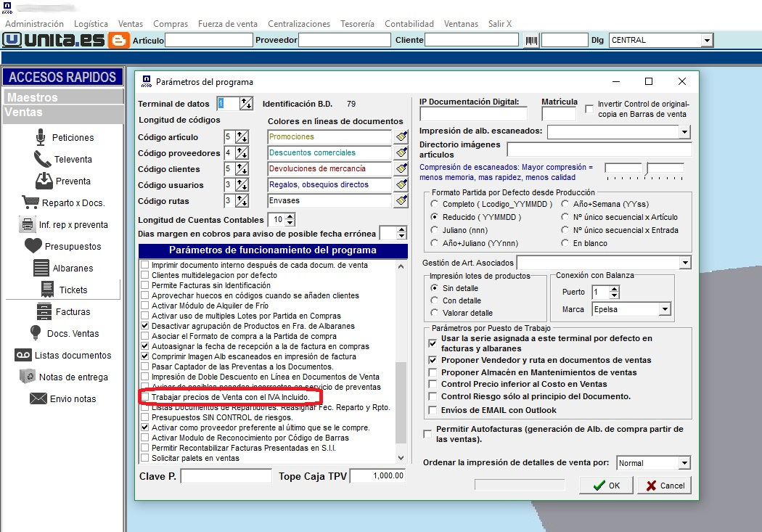Screen dimensions: 762x532
Task: Open Reparto x Docs. cart icon
Action: pyautogui.click(x=30, y=202)
